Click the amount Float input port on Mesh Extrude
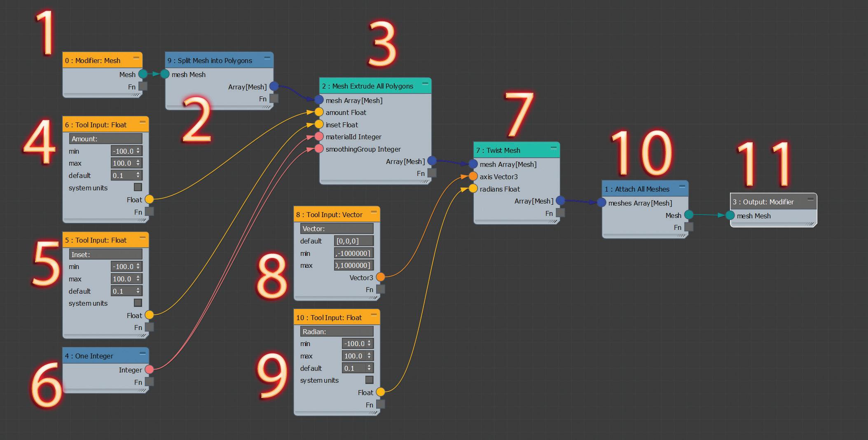This screenshot has width=868, height=440. click(319, 112)
